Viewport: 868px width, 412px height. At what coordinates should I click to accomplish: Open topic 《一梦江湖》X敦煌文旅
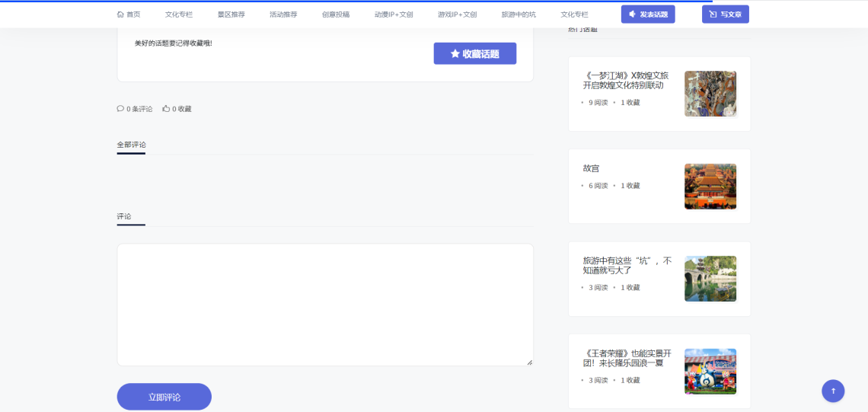click(x=626, y=80)
